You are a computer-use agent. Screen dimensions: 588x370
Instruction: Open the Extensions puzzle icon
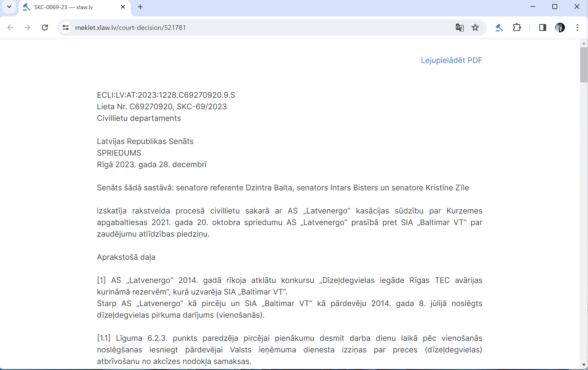(x=517, y=27)
